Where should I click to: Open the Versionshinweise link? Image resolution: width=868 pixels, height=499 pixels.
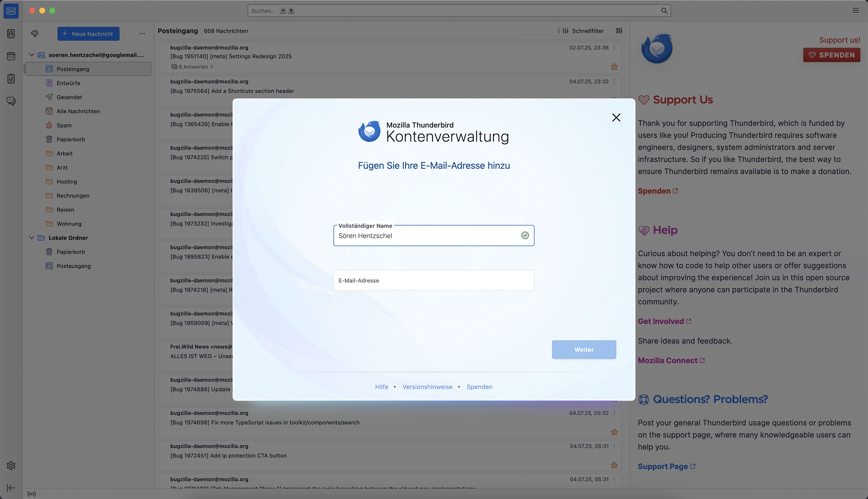pyautogui.click(x=427, y=387)
